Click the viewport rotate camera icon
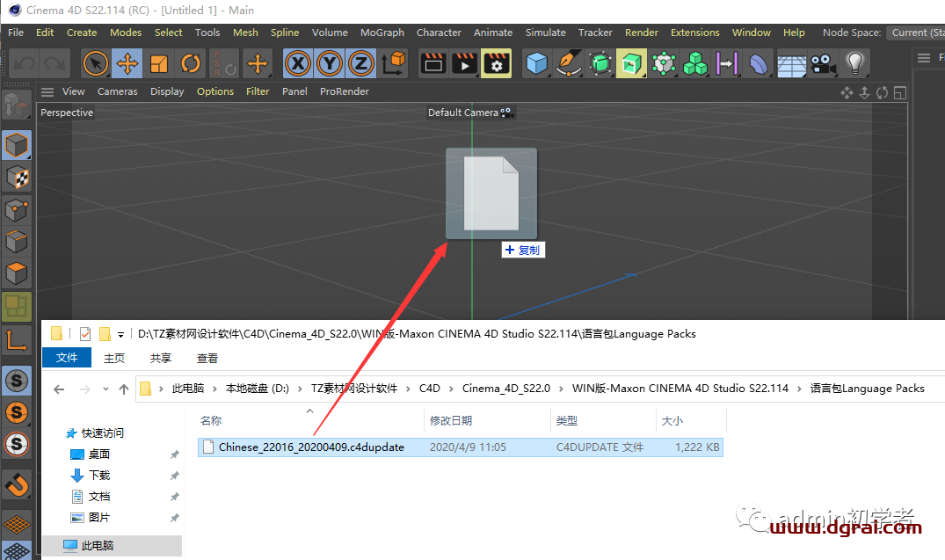The width and height of the screenshot is (945, 560). [883, 93]
